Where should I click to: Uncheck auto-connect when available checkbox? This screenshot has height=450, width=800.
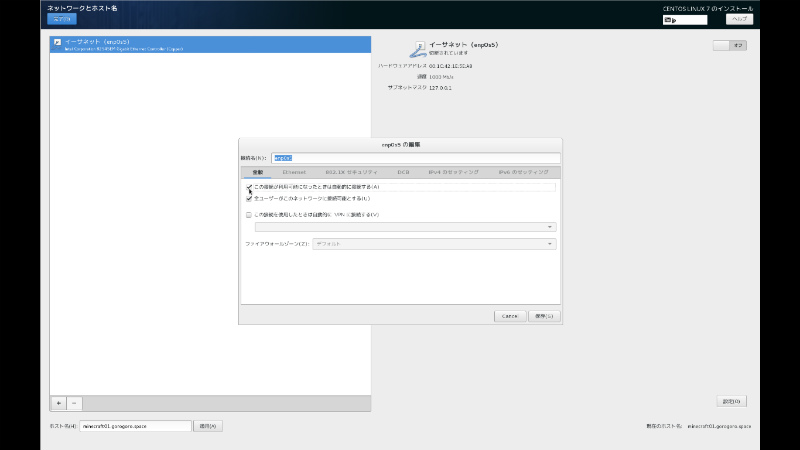pyautogui.click(x=249, y=187)
